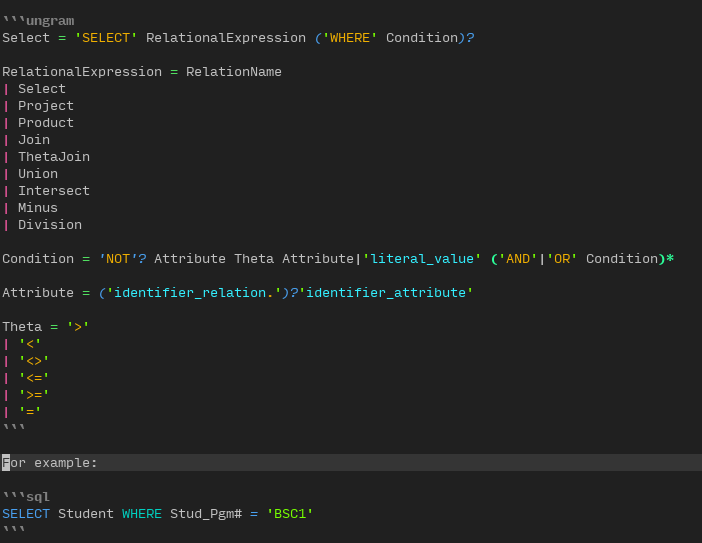Click 'RelationalExpression' after the 'SELECT' literal

(226, 38)
